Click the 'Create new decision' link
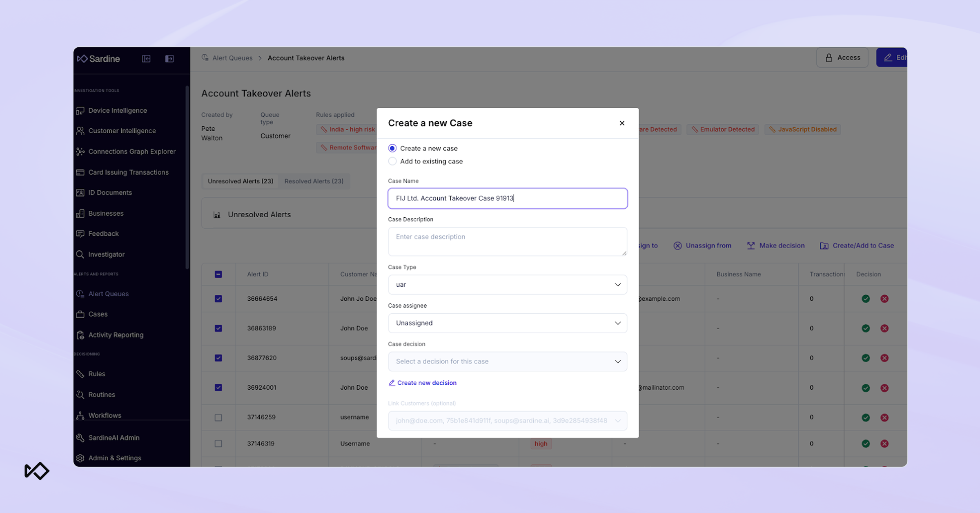Viewport: 980px width, 513px height. pos(426,383)
